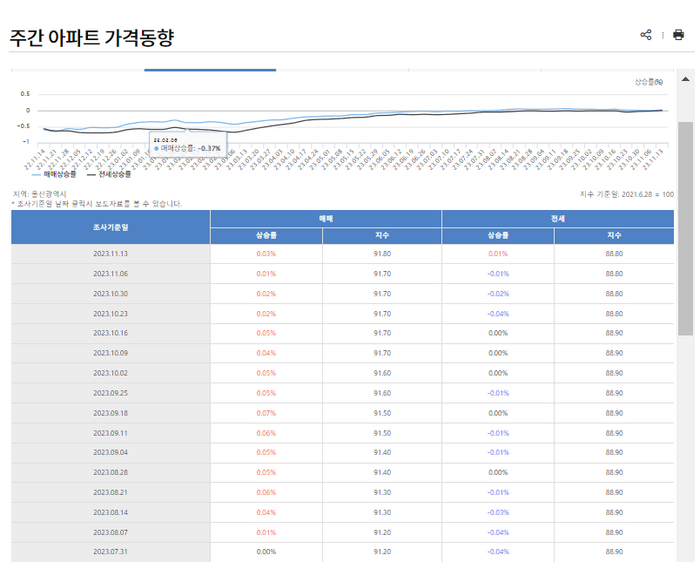Click the 0.07% 매매 상승률 cell for 2023.09.18

tap(266, 412)
